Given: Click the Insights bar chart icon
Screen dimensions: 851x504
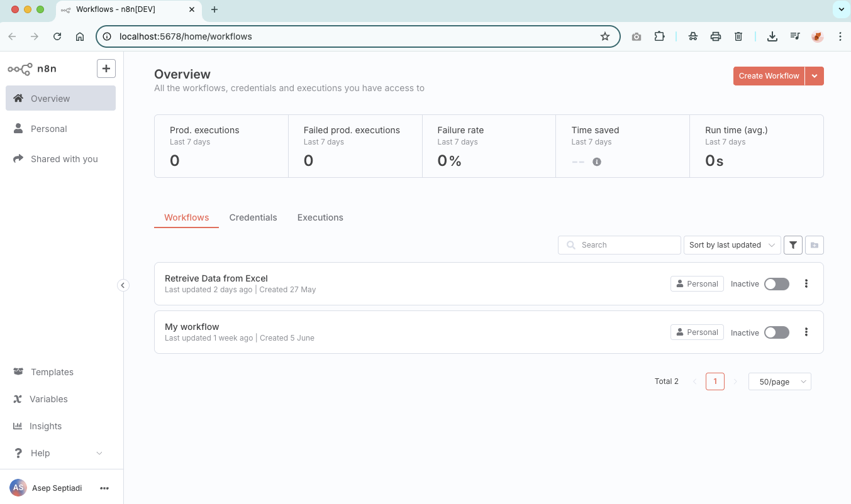Looking at the screenshot, I should click(18, 426).
